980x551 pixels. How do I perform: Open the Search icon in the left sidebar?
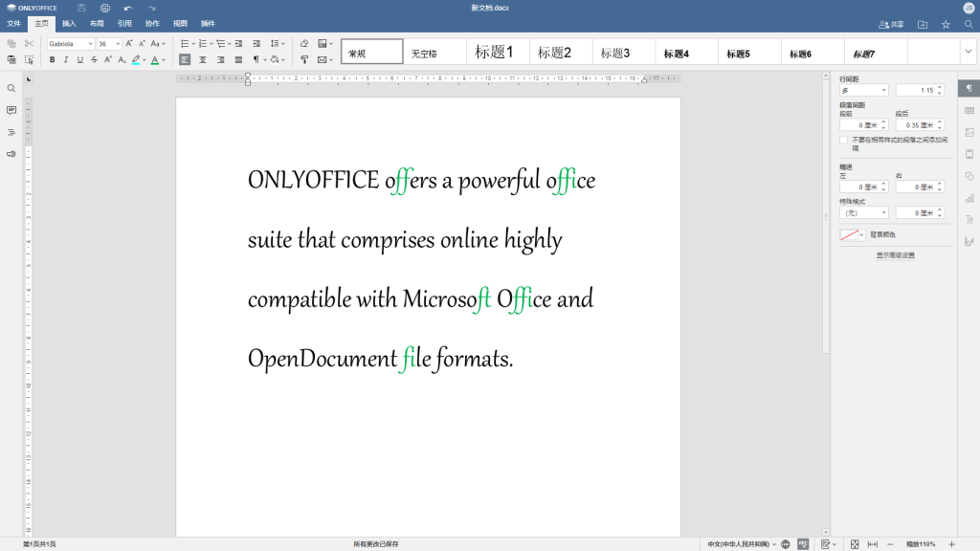(x=11, y=89)
